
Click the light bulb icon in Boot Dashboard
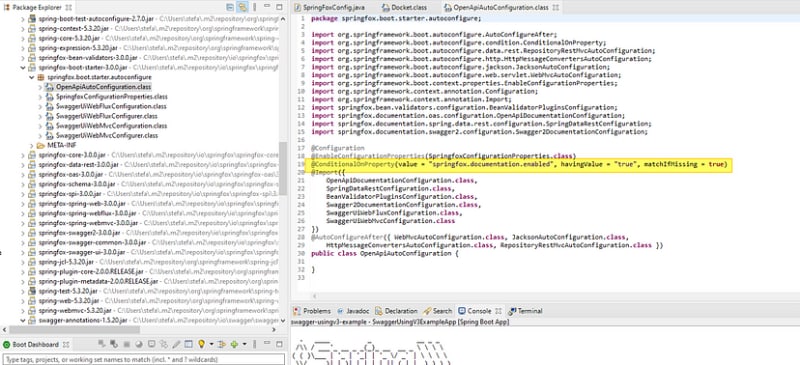coord(201,344)
